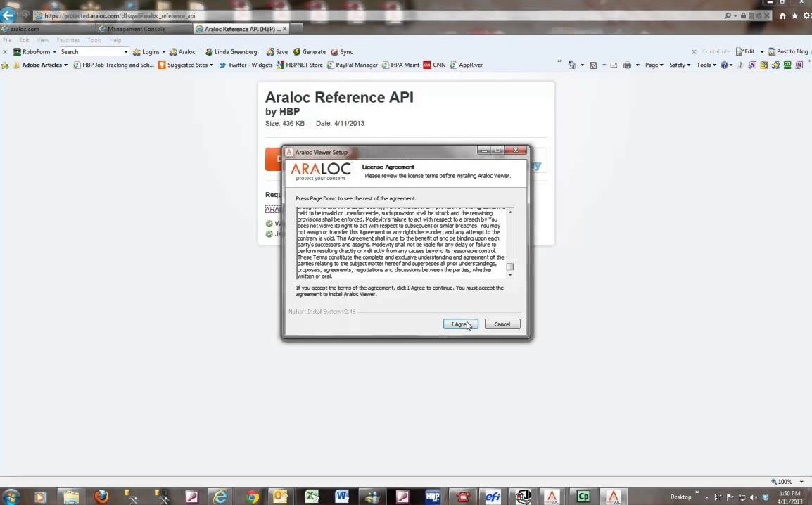
Task: Open the Tools dropdown in command bar
Action: point(706,65)
